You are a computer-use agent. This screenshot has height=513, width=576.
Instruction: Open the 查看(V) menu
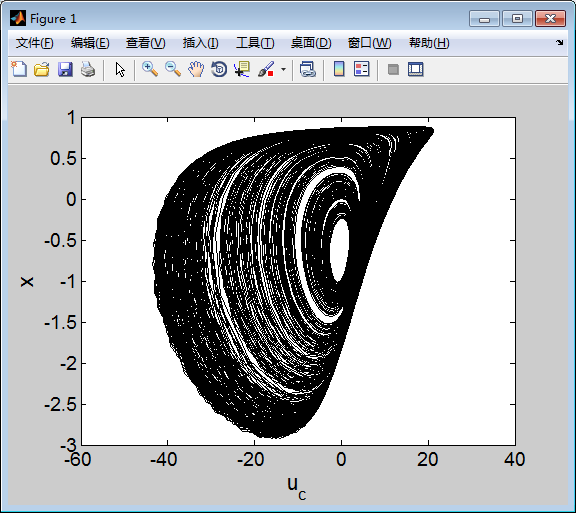click(x=145, y=43)
